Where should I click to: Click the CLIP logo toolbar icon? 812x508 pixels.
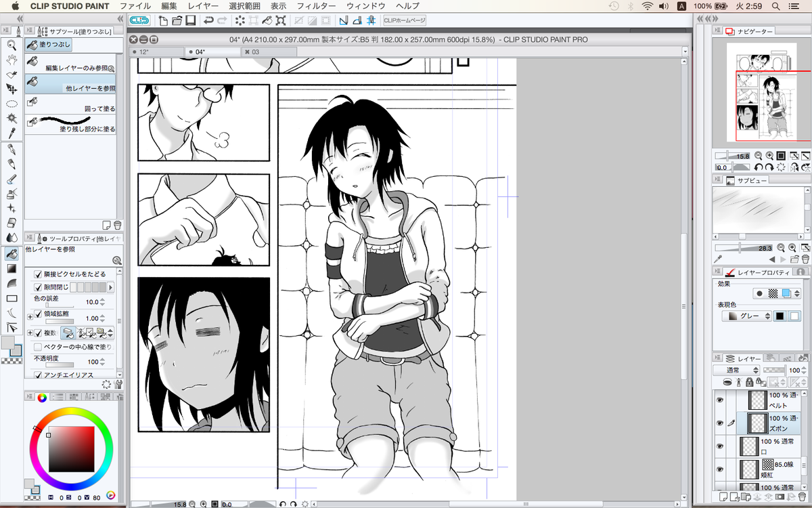[139, 20]
